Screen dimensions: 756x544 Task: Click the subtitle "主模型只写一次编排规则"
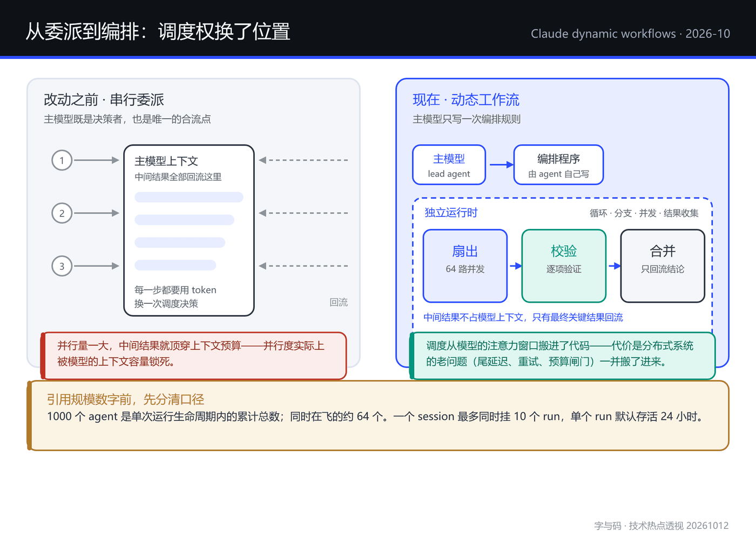coord(467,119)
